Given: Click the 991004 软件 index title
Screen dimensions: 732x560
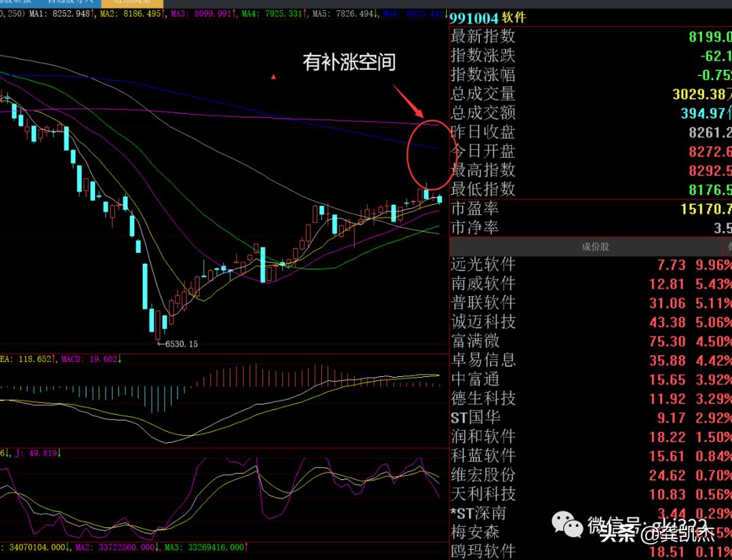Looking at the screenshot, I should pos(488,18).
